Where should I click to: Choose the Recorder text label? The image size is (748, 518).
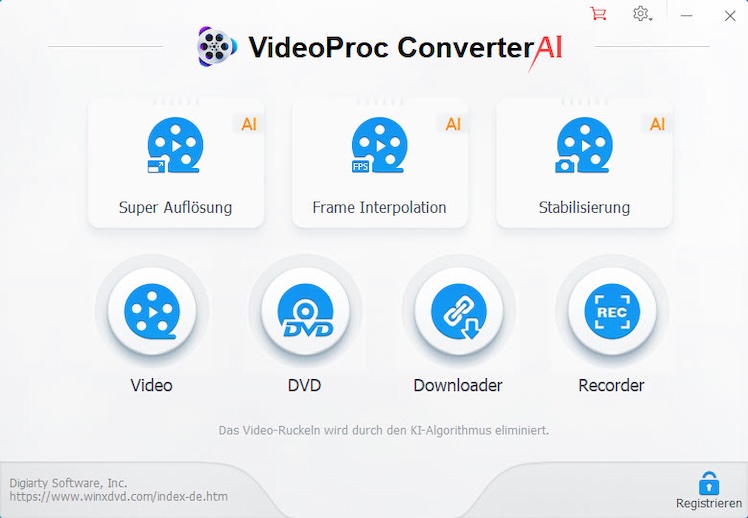click(x=611, y=385)
